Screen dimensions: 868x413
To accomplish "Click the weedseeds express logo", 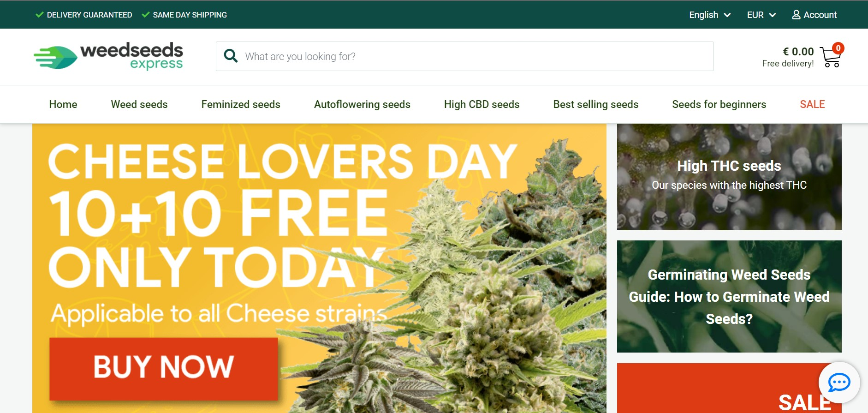I will pos(108,56).
